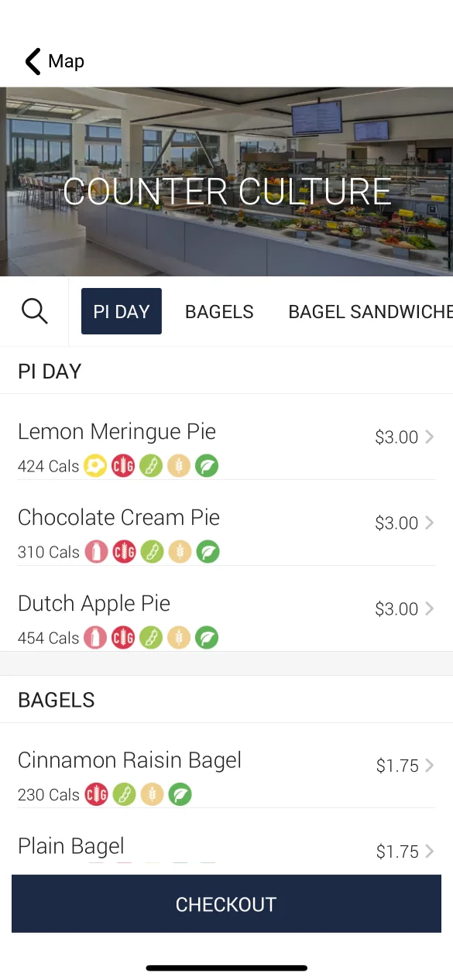Switch to the BAGEL SANDWICHES tab
The image size is (453, 980).
(370, 311)
